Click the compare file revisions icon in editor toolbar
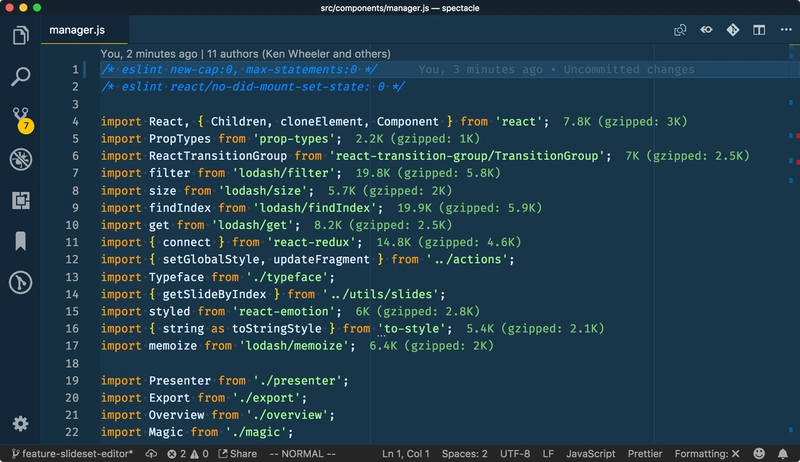 [680, 30]
